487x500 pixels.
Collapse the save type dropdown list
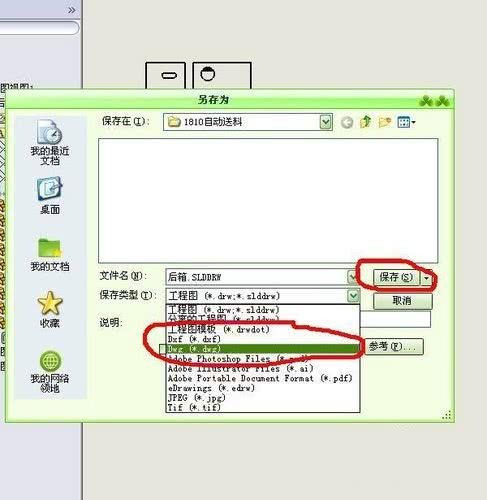click(353, 295)
